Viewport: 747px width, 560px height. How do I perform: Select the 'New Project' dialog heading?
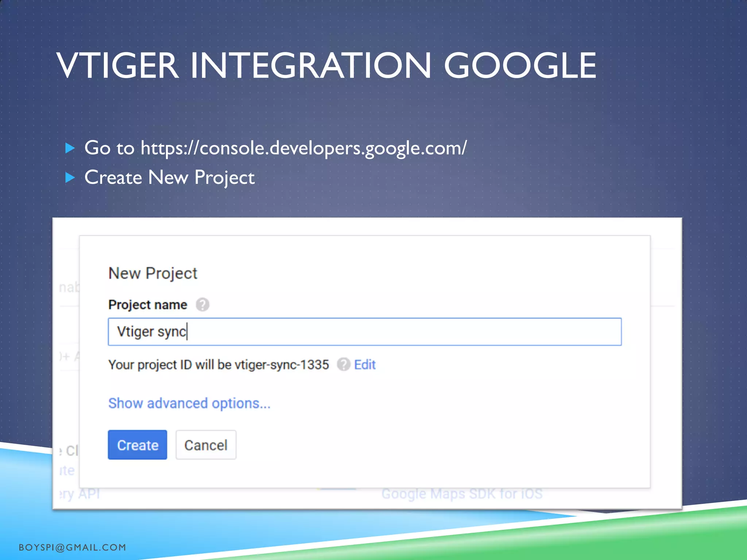(x=153, y=273)
